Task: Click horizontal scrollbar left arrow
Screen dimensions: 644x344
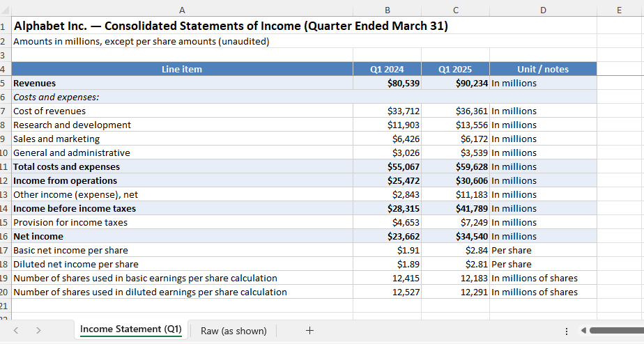Action: point(583,331)
